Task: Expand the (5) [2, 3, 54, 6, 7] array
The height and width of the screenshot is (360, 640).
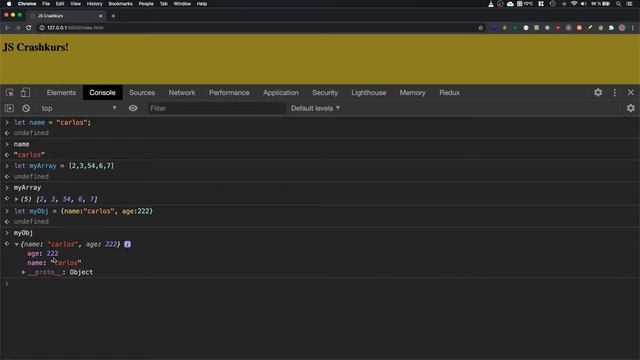Action: 16,199
